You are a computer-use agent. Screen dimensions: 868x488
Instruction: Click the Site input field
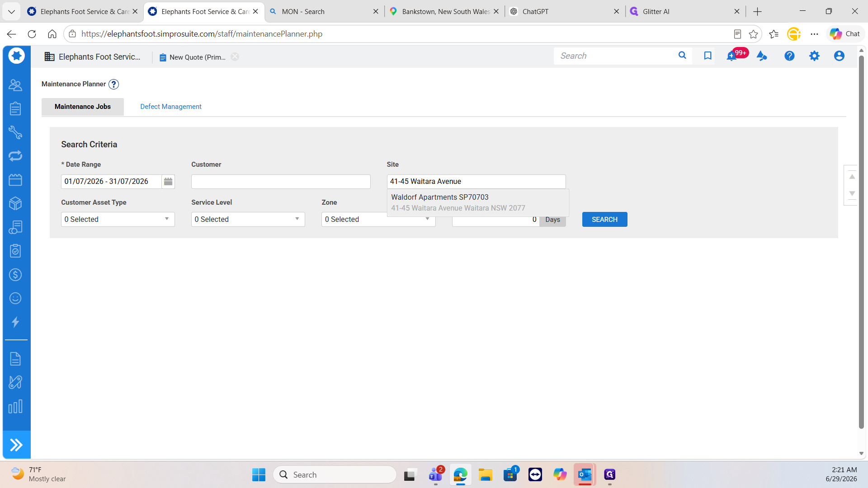click(x=476, y=182)
